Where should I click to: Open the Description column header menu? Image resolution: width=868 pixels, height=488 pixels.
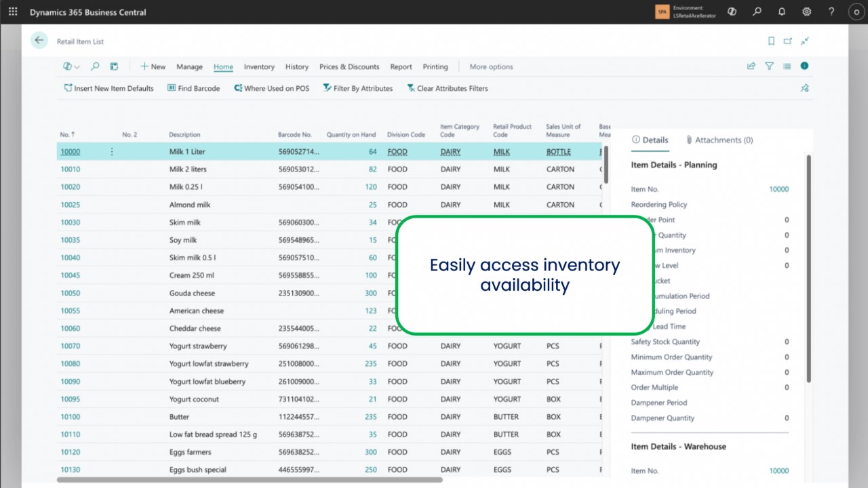point(184,134)
